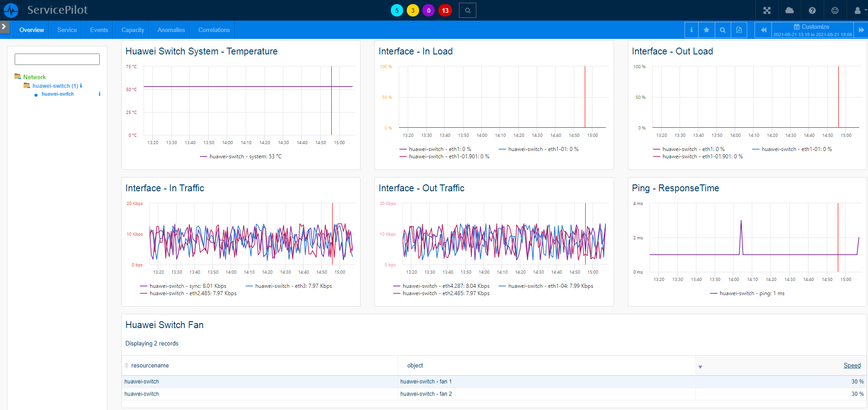Click the tree filter input box

(57, 59)
